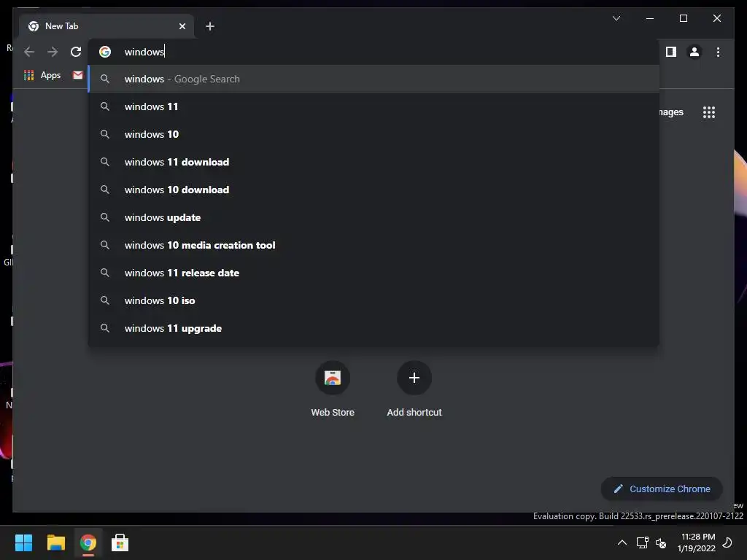Open File Explorer from the taskbar

55,542
